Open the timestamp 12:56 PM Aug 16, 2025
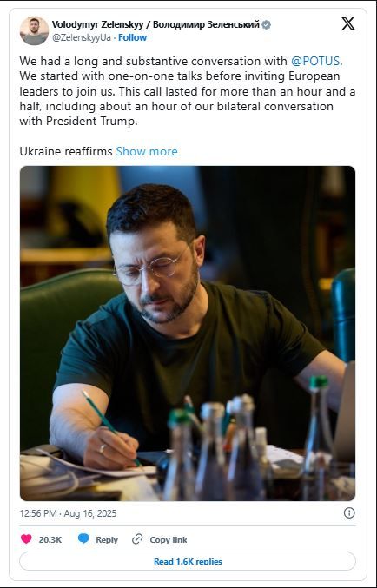The height and width of the screenshot is (588, 377). pos(68,513)
